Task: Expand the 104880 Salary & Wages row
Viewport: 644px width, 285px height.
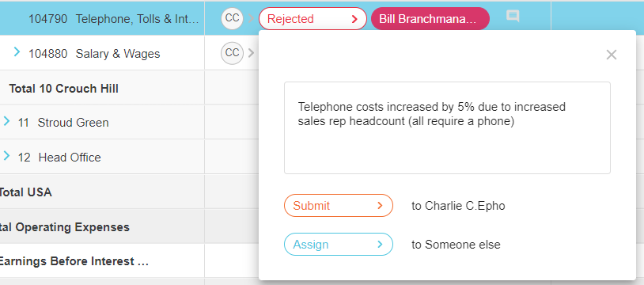Action: (17, 51)
